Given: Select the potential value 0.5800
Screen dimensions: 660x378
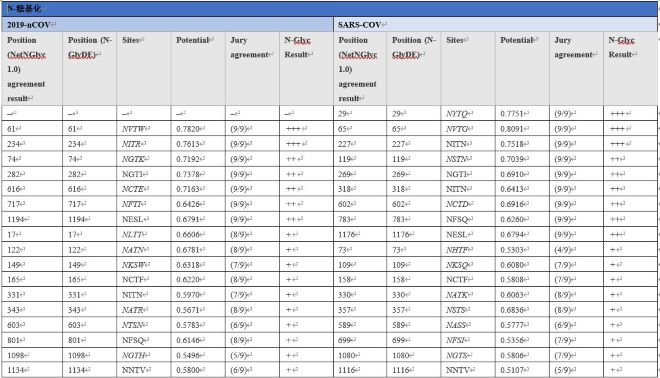Looking at the screenshot, I should (188, 370).
